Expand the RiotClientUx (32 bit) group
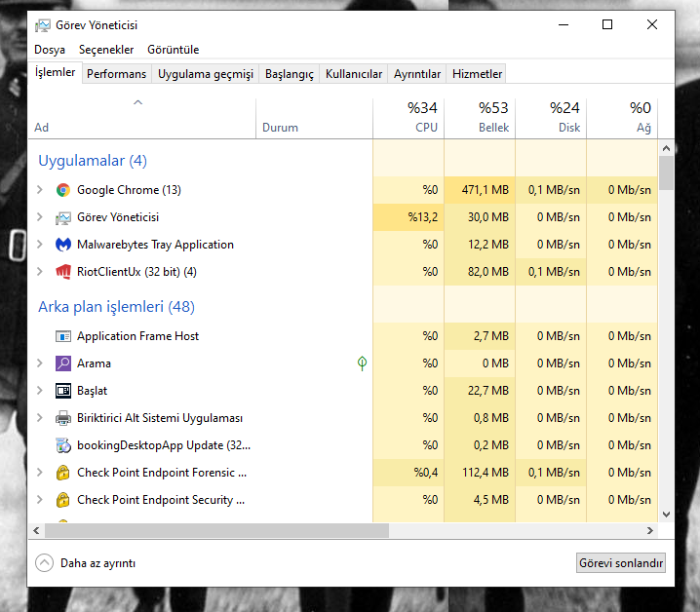 [x=40, y=272]
